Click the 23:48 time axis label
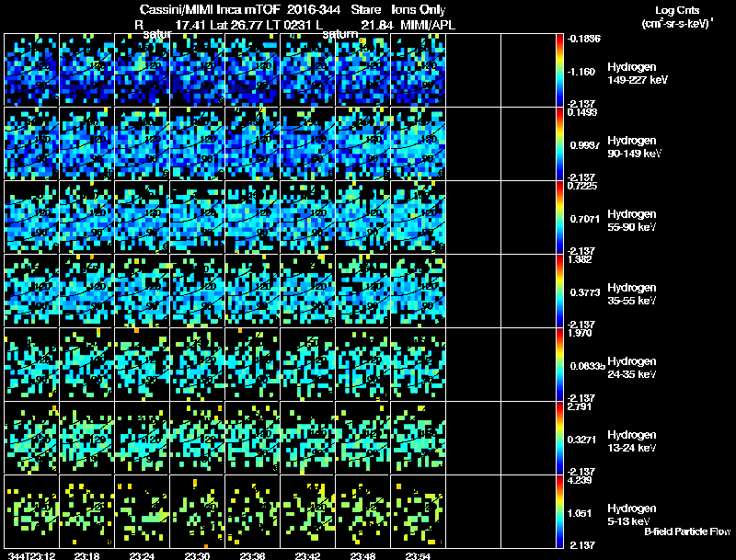Image resolution: width=736 pixels, height=560 pixels. [x=362, y=556]
